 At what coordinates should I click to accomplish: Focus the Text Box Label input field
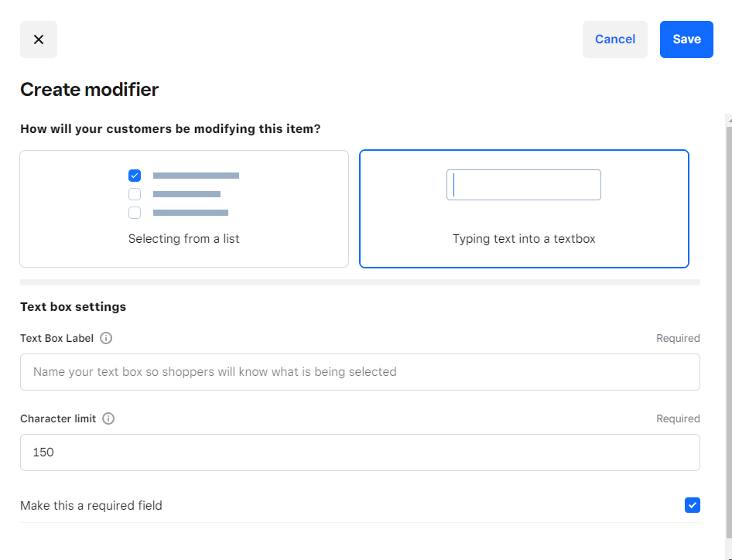360,372
